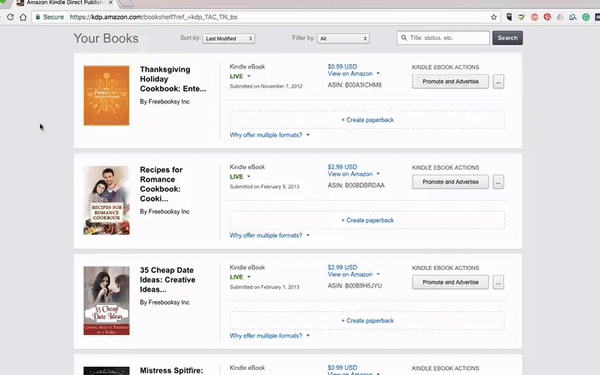Click the magnifier icon in search box
This screenshot has width=600, height=375.
404,38
